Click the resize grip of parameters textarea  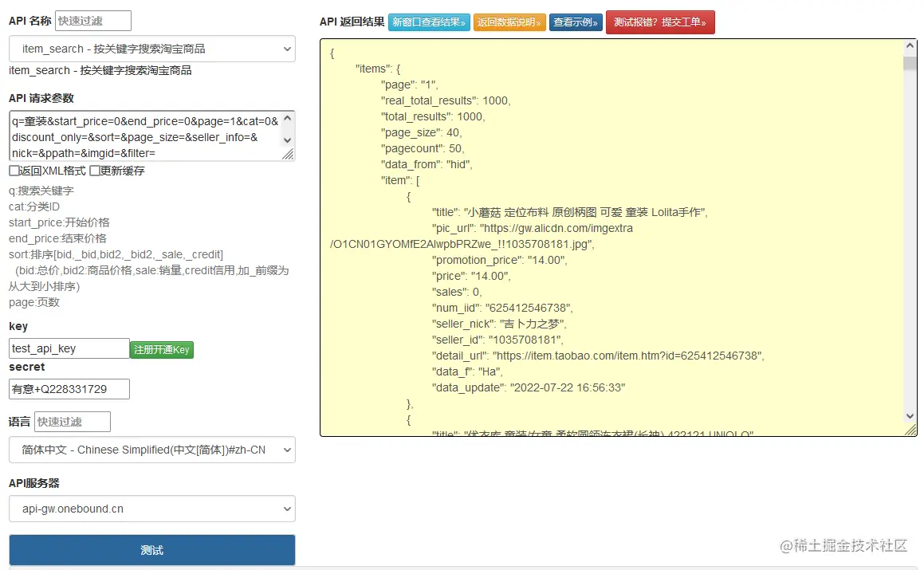(x=288, y=155)
